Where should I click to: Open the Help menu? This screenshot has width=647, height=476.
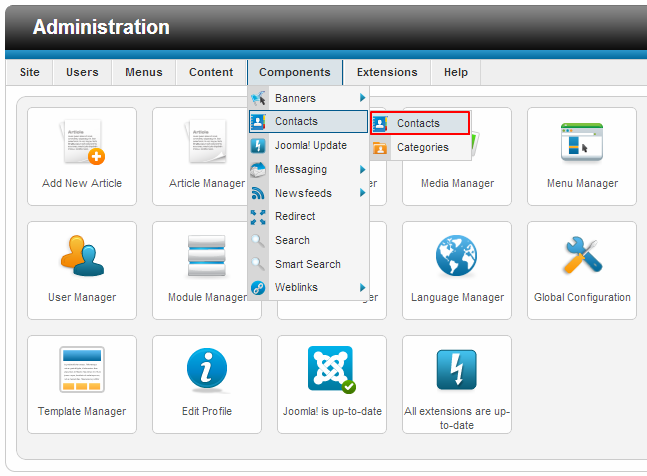456,72
